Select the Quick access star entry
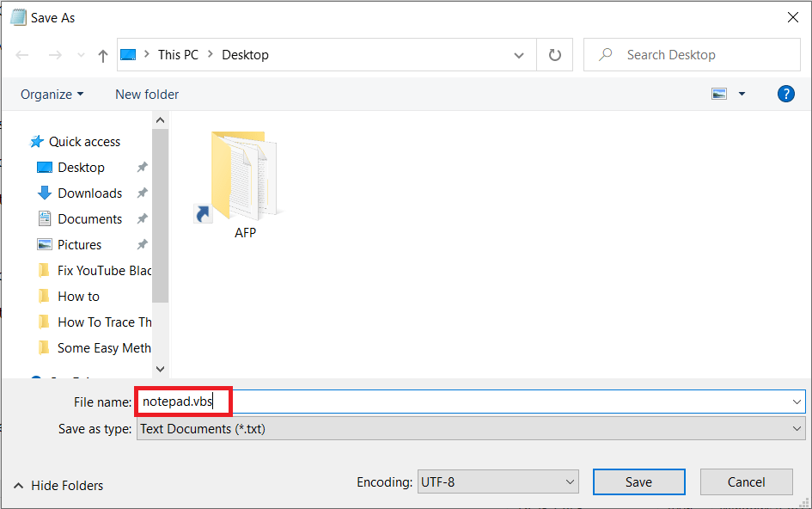 point(83,141)
